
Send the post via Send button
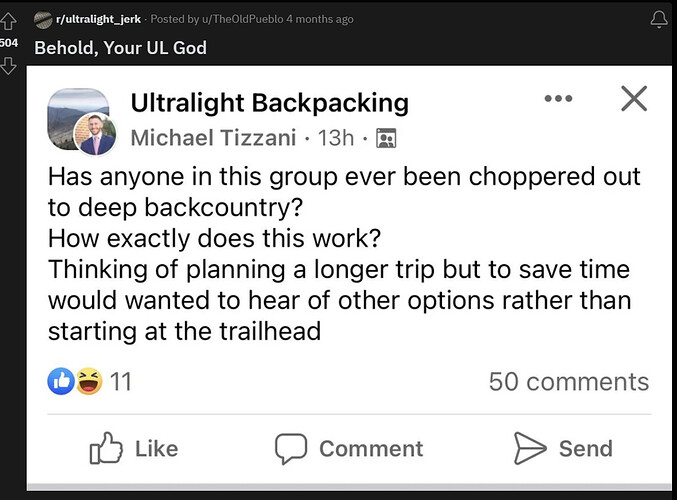coord(563,448)
